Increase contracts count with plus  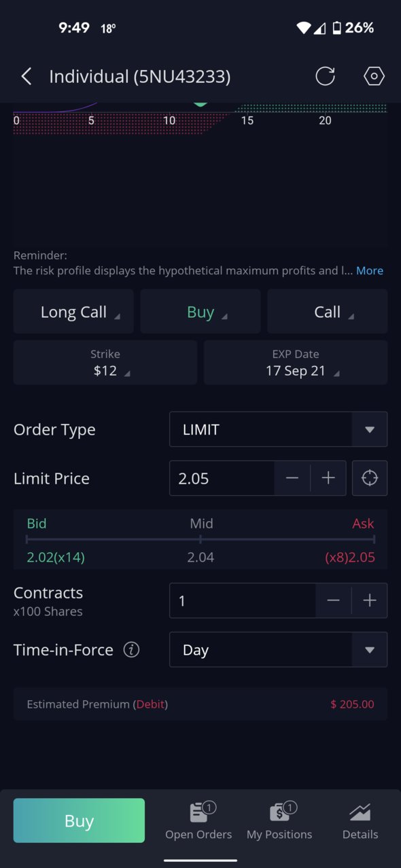coord(369,600)
